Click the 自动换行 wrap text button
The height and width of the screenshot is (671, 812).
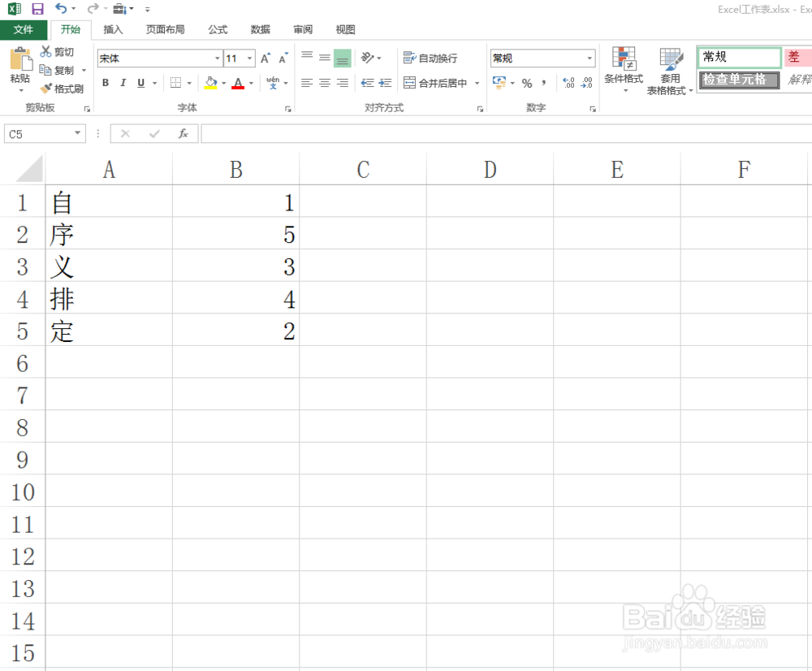pos(430,58)
